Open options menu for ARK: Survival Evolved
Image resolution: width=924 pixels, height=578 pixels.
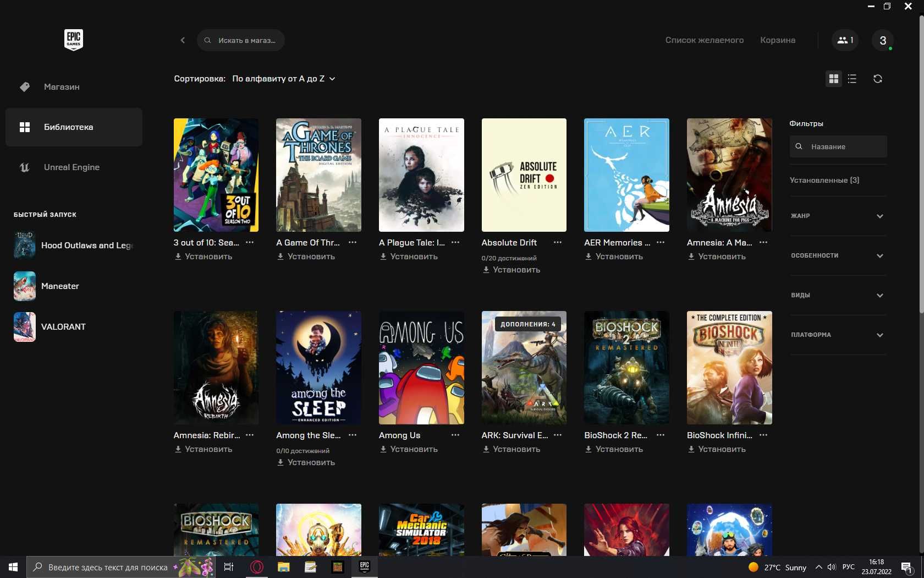(x=558, y=435)
